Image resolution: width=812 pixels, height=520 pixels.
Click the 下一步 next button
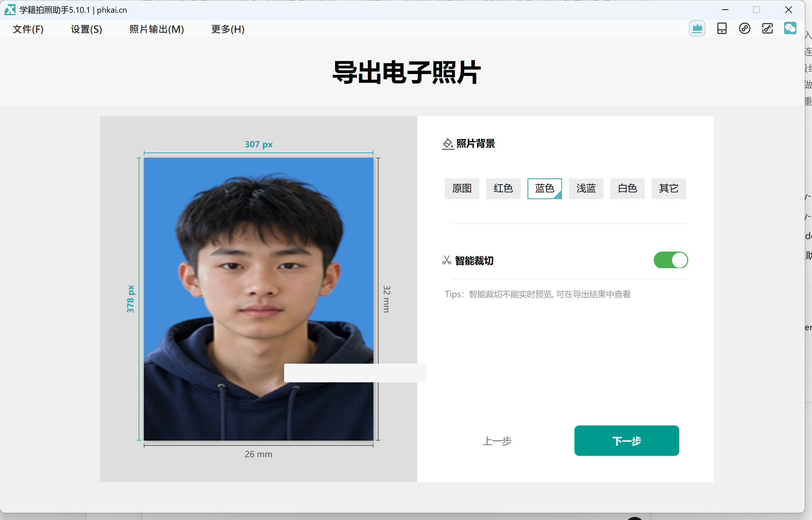click(x=626, y=441)
